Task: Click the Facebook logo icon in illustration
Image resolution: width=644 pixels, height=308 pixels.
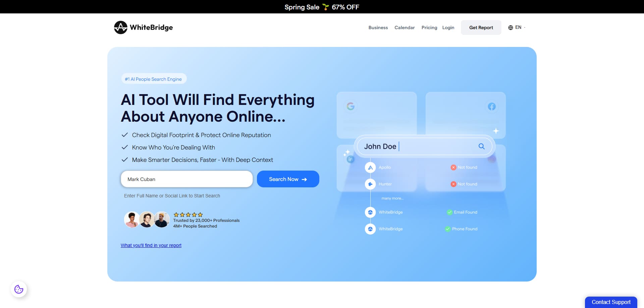Action: click(x=492, y=107)
